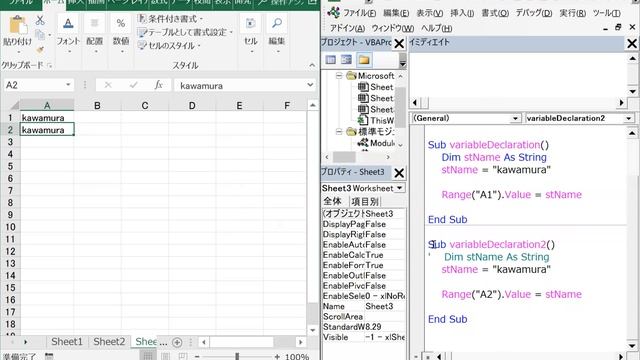This screenshot has height=360, width=640.
Task: Open セルのスタイル cell styles dropdown
Action: click(169, 46)
